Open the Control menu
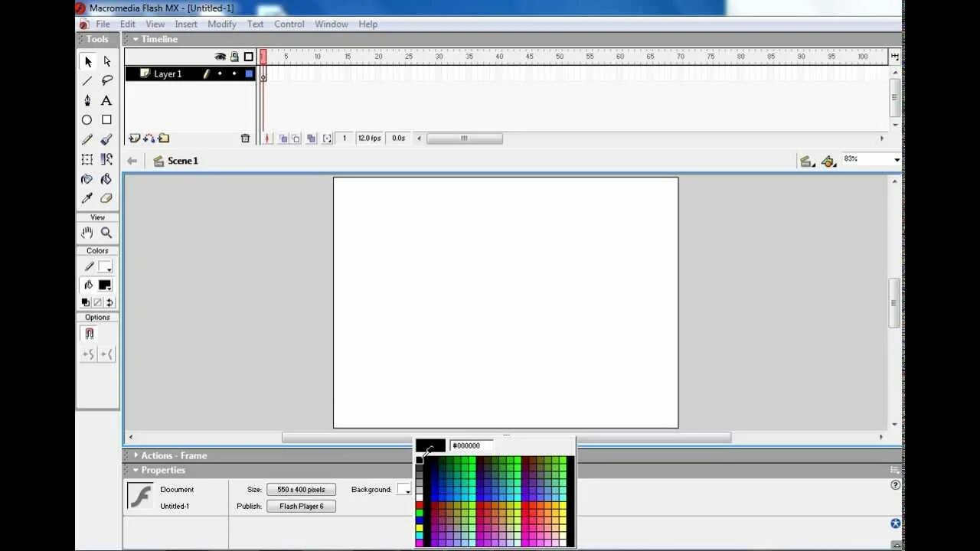The image size is (980, 551). coord(289,24)
